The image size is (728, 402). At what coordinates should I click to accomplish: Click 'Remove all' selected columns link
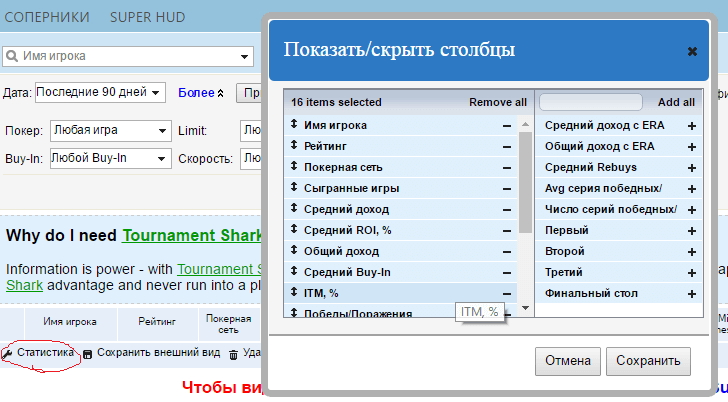click(497, 102)
